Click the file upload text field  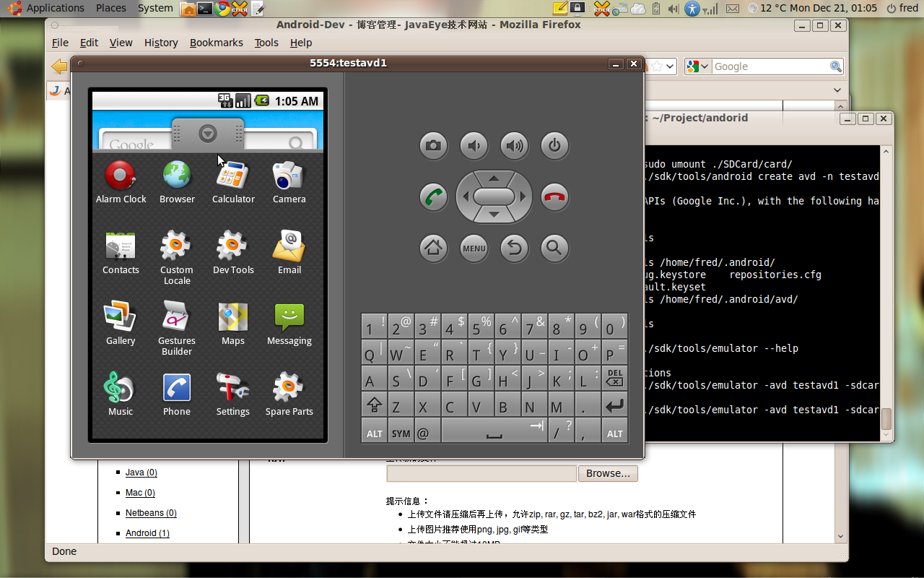point(481,473)
